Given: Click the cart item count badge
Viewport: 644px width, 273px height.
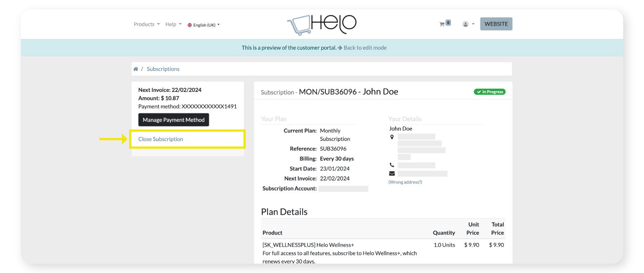Looking at the screenshot, I should (448, 22).
